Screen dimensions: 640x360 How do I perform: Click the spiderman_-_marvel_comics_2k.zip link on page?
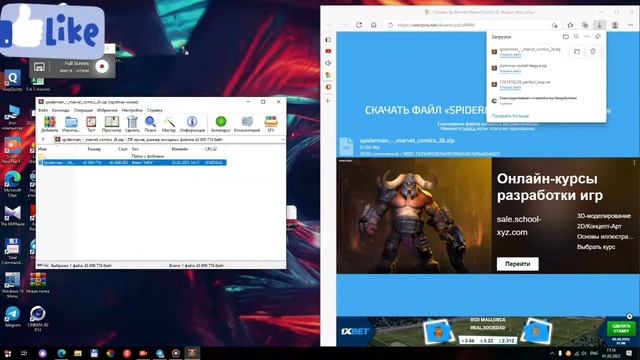pos(407,140)
